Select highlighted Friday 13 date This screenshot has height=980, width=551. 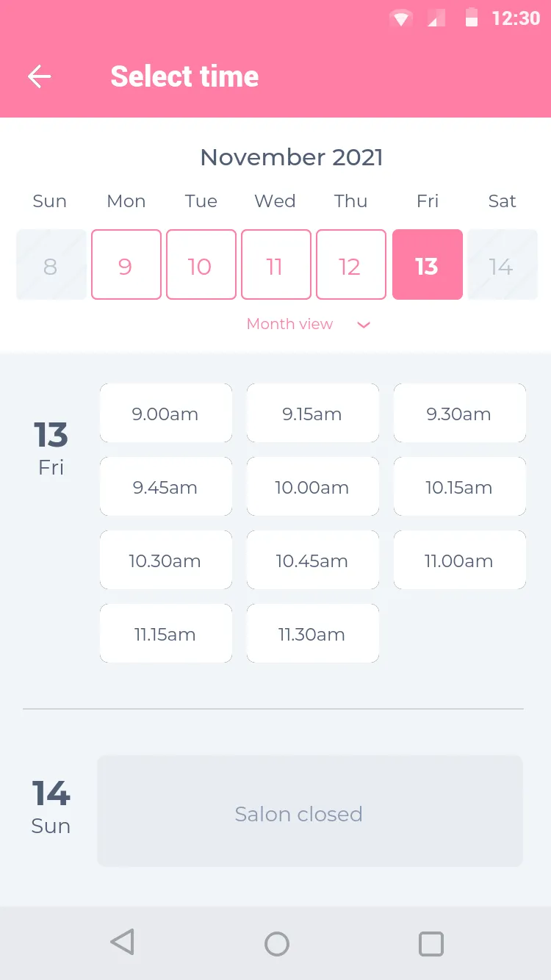pos(427,264)
